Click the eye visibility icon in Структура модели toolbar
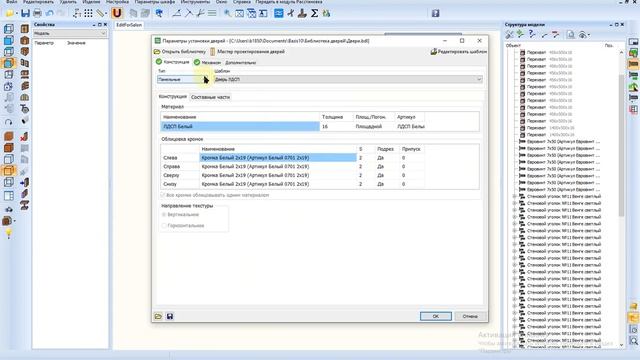Screen dimensions: 640x360 click(x=584, y=35)
